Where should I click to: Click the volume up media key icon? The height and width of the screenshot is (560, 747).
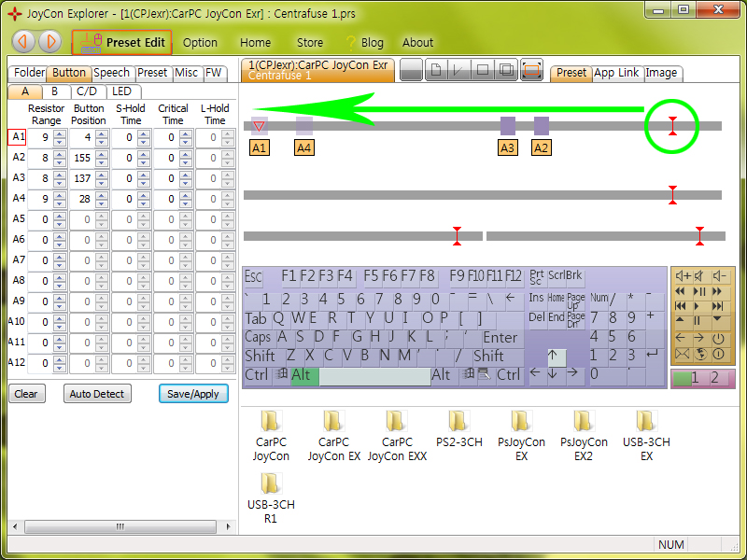pos(683,275)
